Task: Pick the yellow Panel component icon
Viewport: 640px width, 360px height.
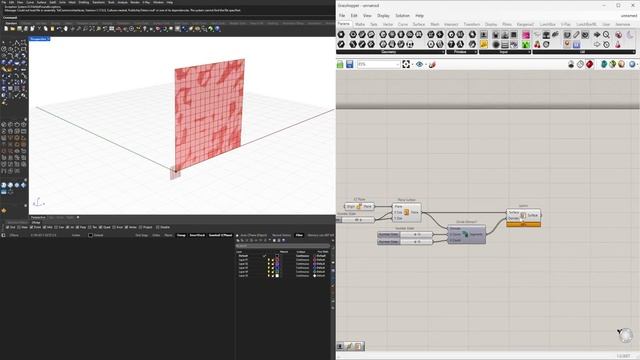Action: pyautogui.click(x=484, y=44)
